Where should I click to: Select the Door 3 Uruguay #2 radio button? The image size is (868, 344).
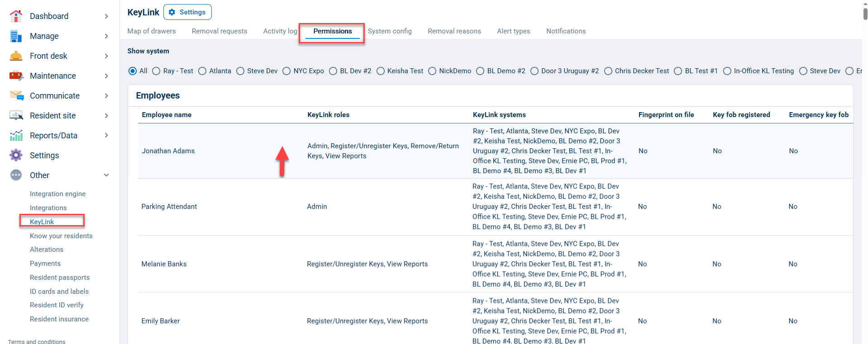click(x=534, y=71)
